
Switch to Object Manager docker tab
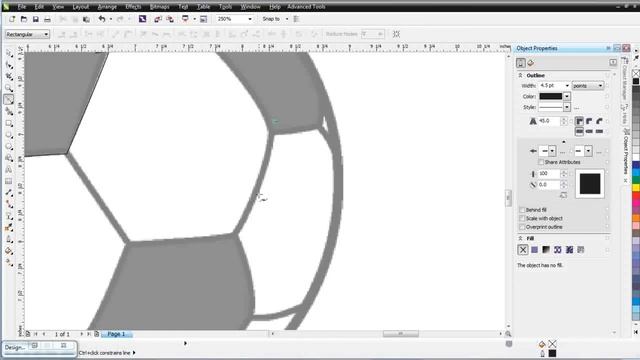point(624,81)
